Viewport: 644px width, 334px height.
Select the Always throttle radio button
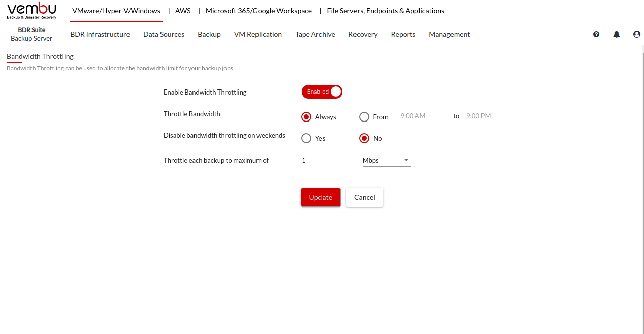click(306, 117)
